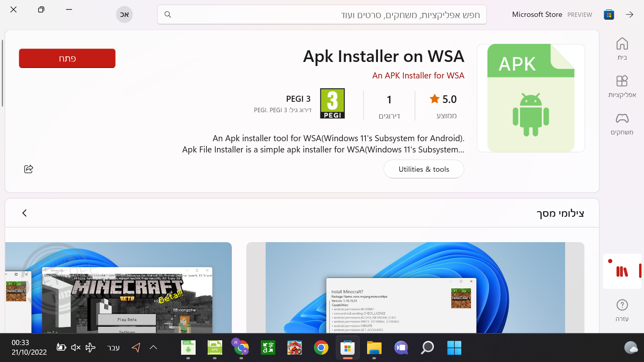
Task: Click the 5.0 average rating
Action: pos(443,99)
